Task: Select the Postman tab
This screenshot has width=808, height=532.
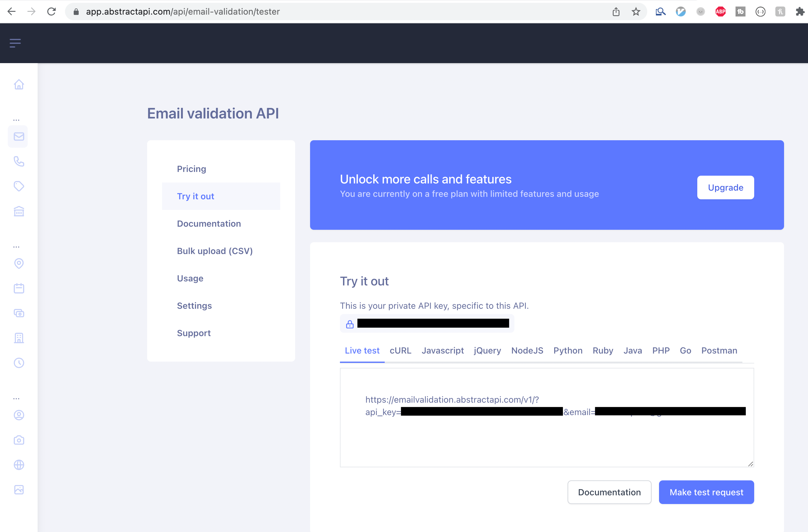Action: click(x=719, y=351)
